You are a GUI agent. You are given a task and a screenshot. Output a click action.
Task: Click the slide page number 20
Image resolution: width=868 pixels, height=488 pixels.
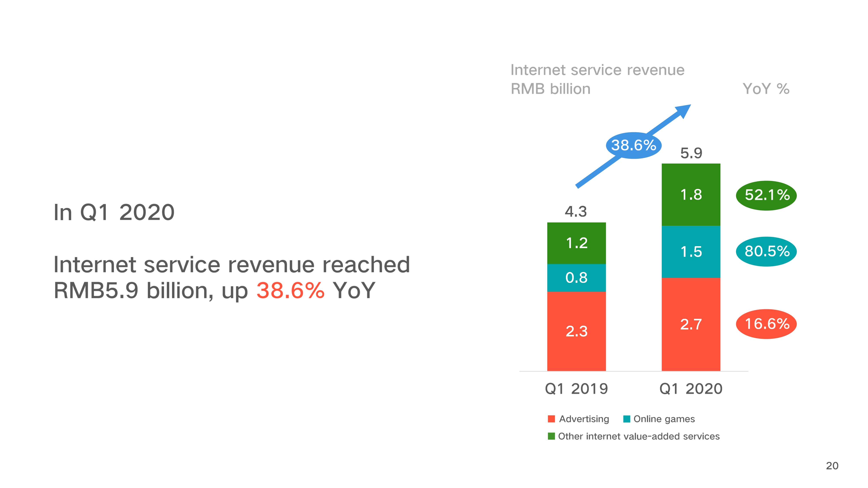832,466
